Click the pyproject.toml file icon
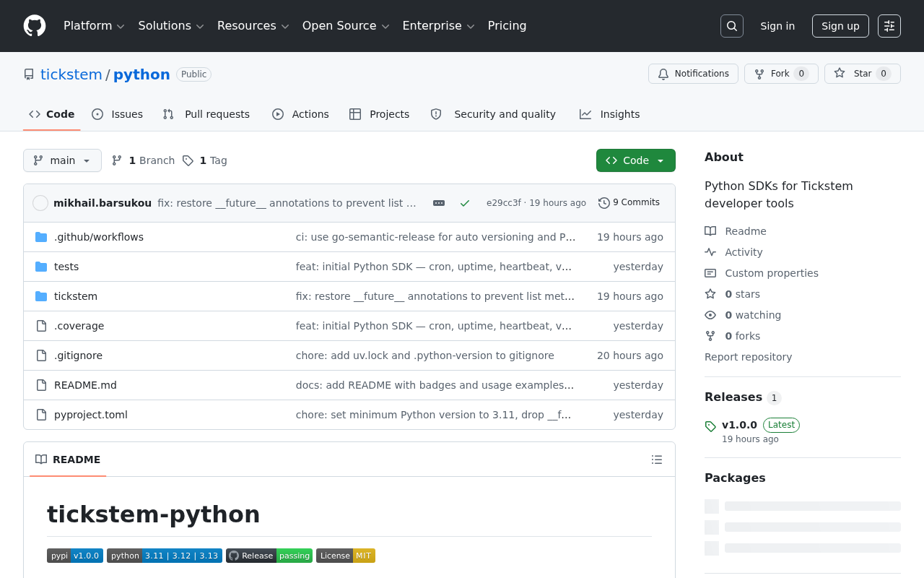The image size is (924, 578). pos(41,415)
